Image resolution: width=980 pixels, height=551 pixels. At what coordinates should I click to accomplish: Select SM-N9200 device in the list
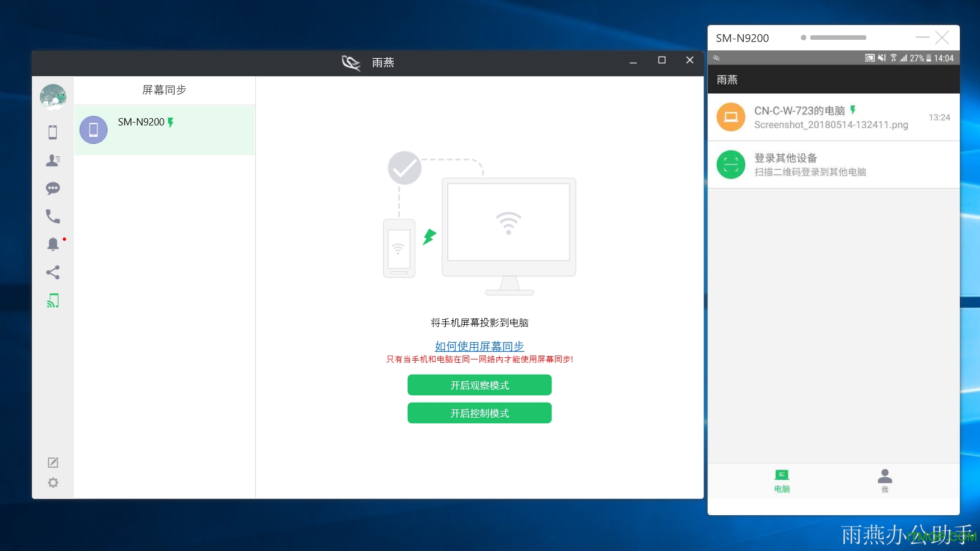pos(164,130)
